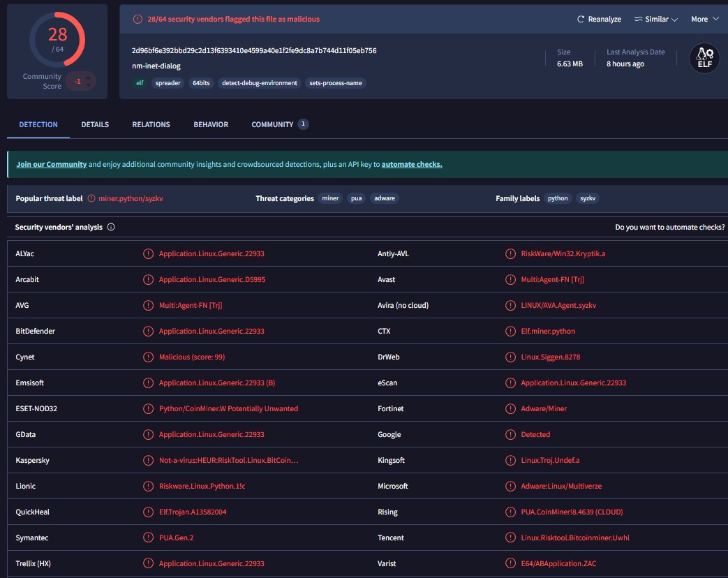Screen dimensions: 728x578
Task: Click the Cynet detection alert icon
Action: (x=148, y=357)
